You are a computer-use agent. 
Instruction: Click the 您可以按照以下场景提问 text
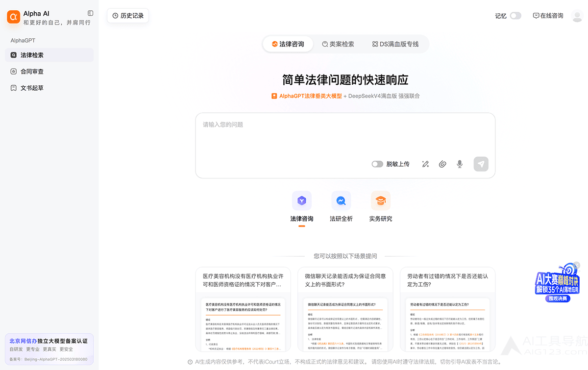pyautogui.click(x=345, y=256)
